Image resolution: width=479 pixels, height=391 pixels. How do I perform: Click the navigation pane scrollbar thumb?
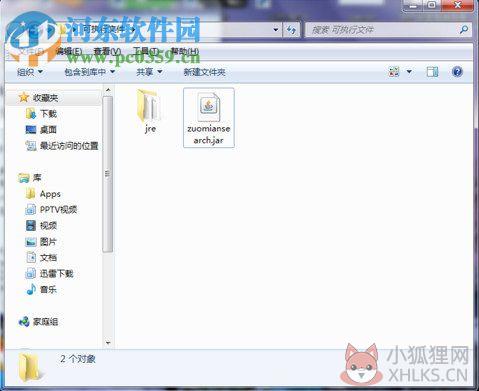108,174
